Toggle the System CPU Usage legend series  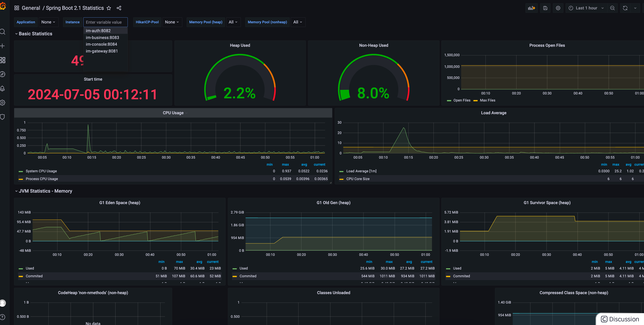[x=41, y=171]
